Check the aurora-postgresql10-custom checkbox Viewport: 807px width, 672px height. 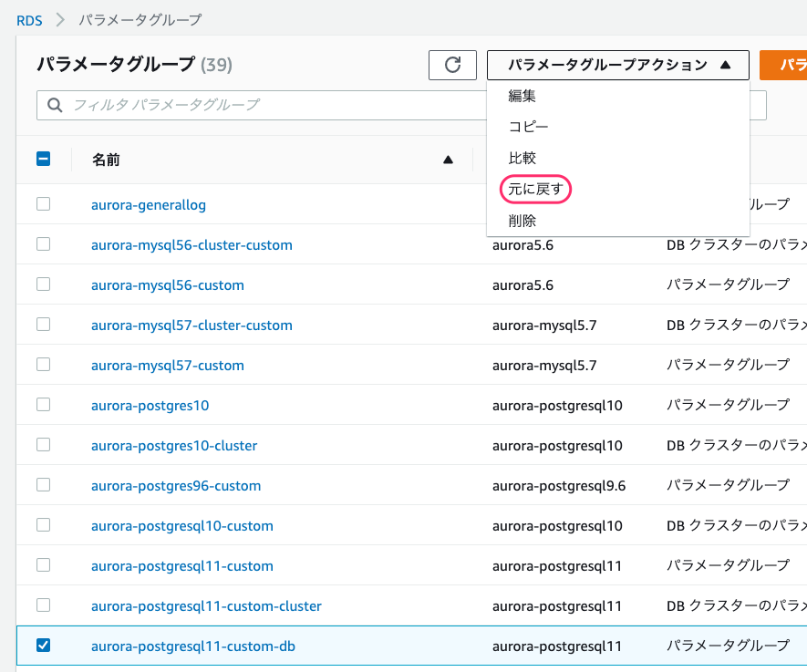coord(43,525)
